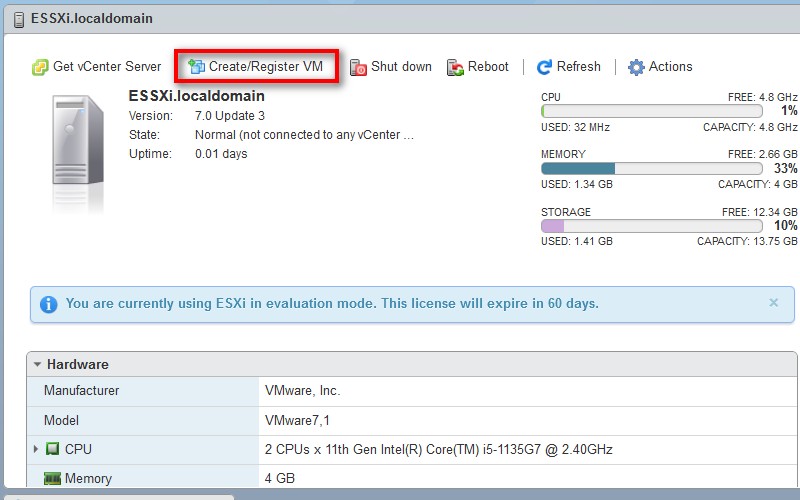
Task: Click the Memory module icon
Action: click(53, 478)
